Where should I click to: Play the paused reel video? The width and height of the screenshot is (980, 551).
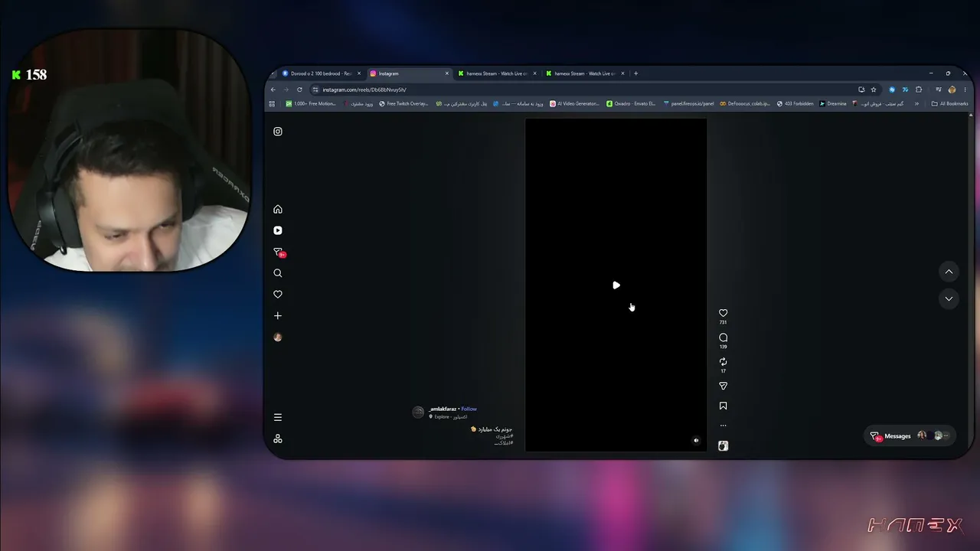coord(616,285)
